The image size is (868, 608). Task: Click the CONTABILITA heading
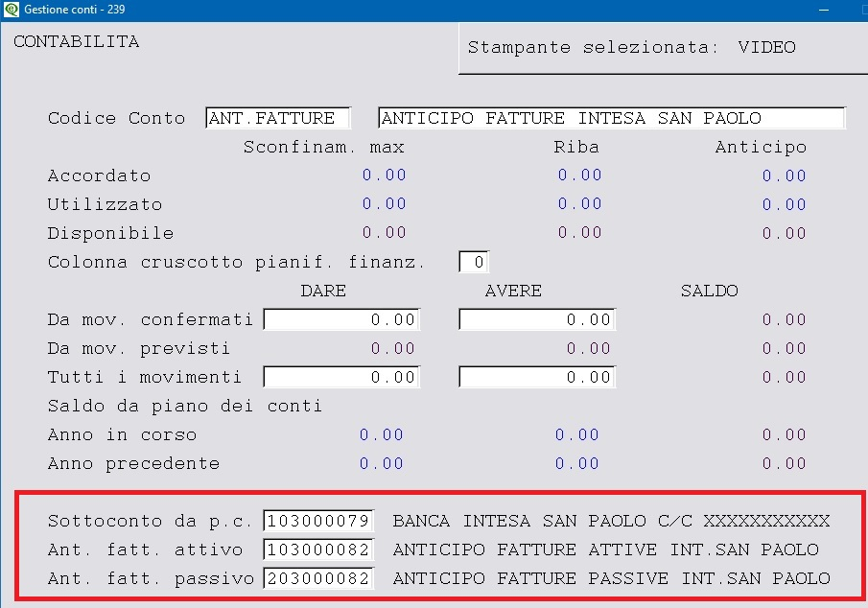77,41
